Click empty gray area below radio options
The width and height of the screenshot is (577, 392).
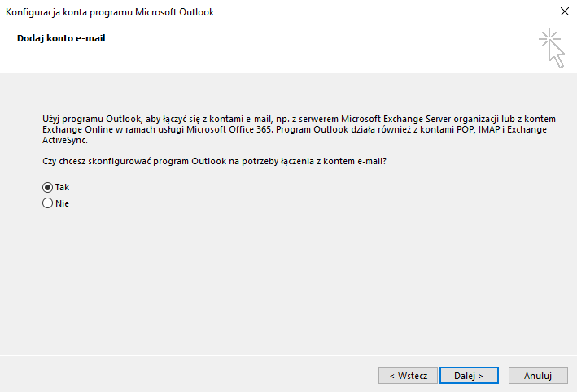(x=285, y=277)
